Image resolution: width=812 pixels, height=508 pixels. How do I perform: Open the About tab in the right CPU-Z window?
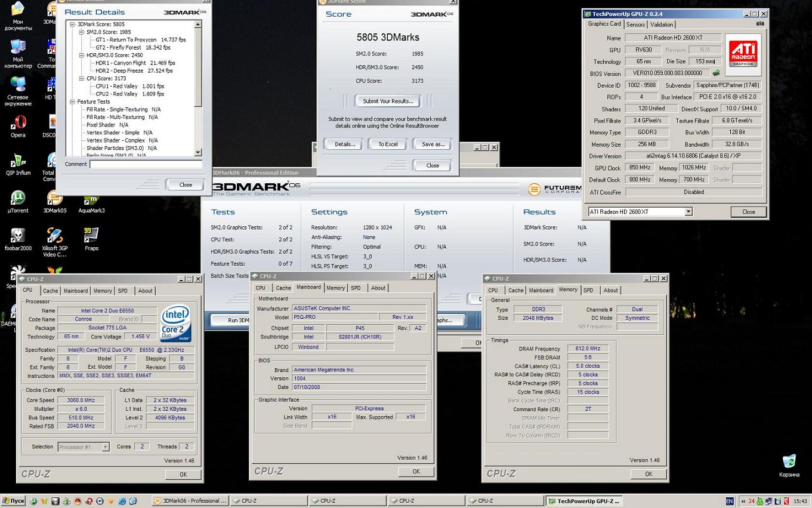pyautogui.click(x=610, y=290)
